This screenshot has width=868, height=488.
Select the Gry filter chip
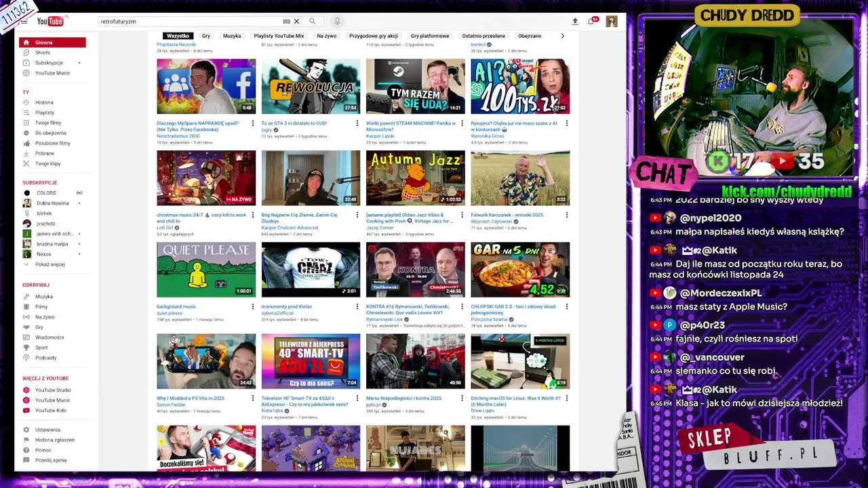click(x=206, y=36)
